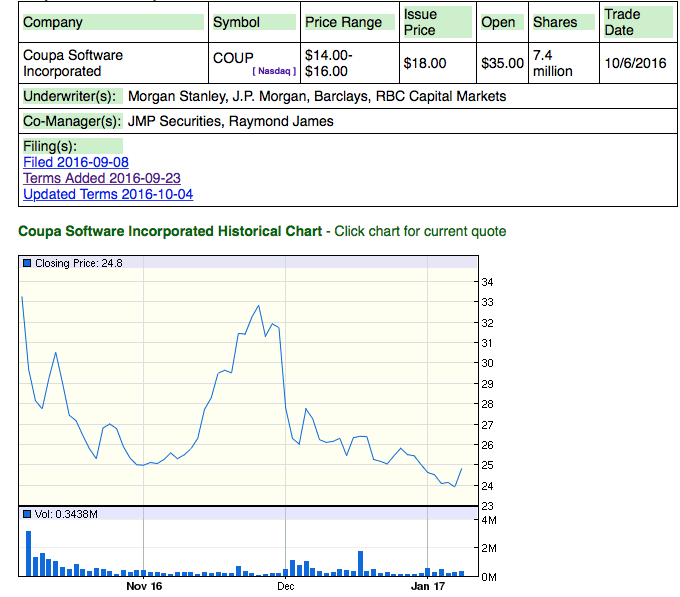The height and width of the screenshot is (597, 680).
Task: Click the $18.00 issue price value
Action: click(x=425, y=63)
